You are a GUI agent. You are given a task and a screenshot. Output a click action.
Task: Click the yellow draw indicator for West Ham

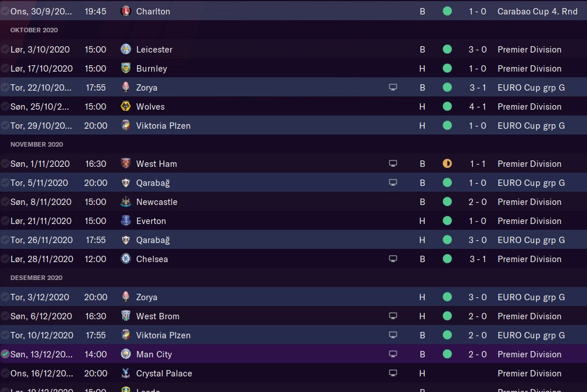(x=447, y=164)
